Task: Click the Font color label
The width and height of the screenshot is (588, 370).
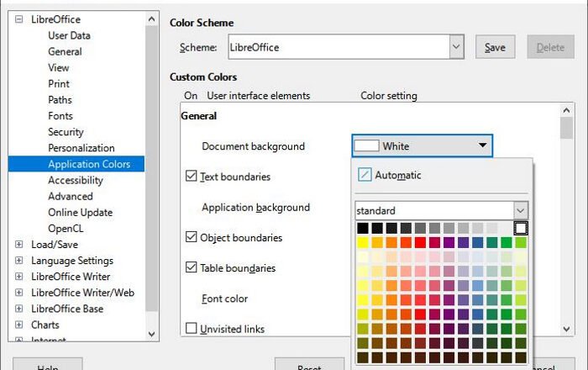Action: coord(224,299)
